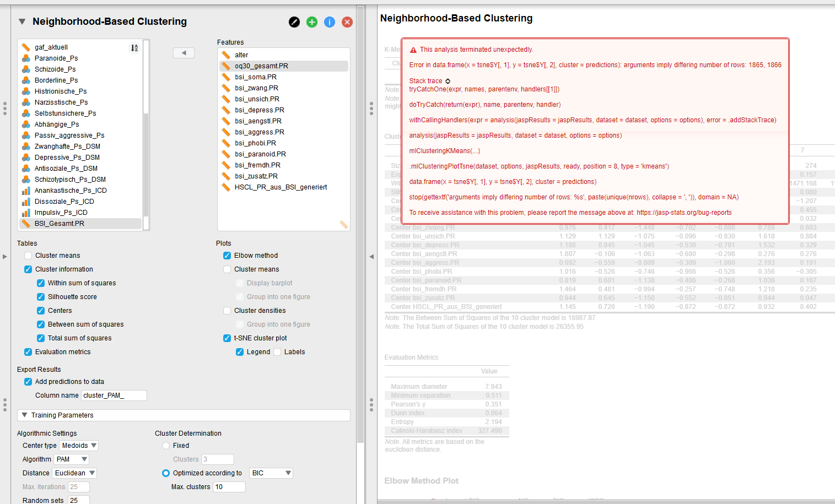Click the pencil icon below the Features box

[x=343, y=225]
